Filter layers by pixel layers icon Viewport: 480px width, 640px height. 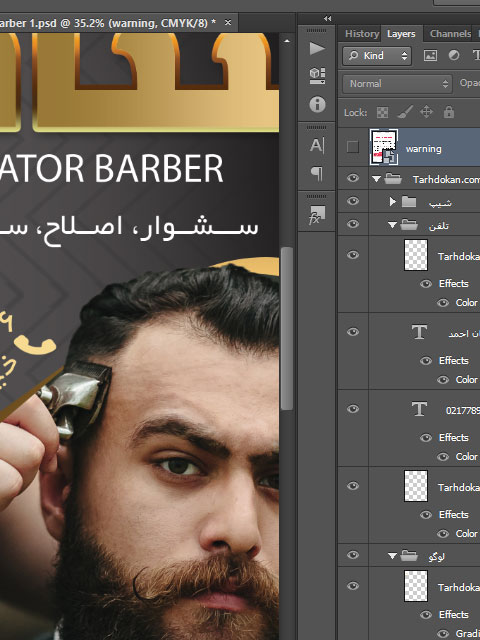[430, 55]
